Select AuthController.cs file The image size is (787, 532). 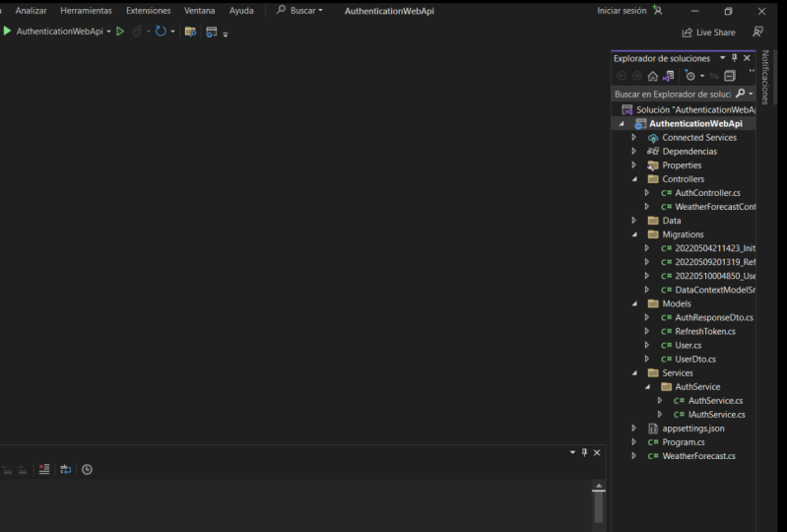click(707, 193)
